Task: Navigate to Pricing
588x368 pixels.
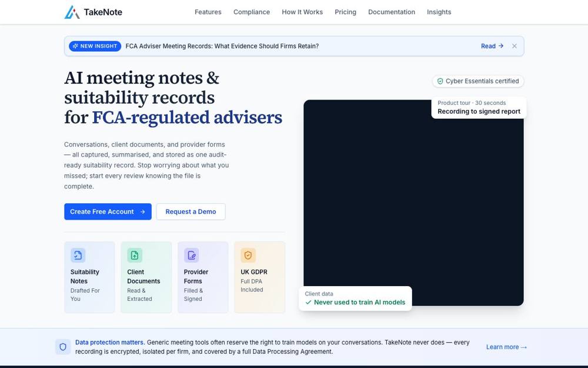Action: 345,12
